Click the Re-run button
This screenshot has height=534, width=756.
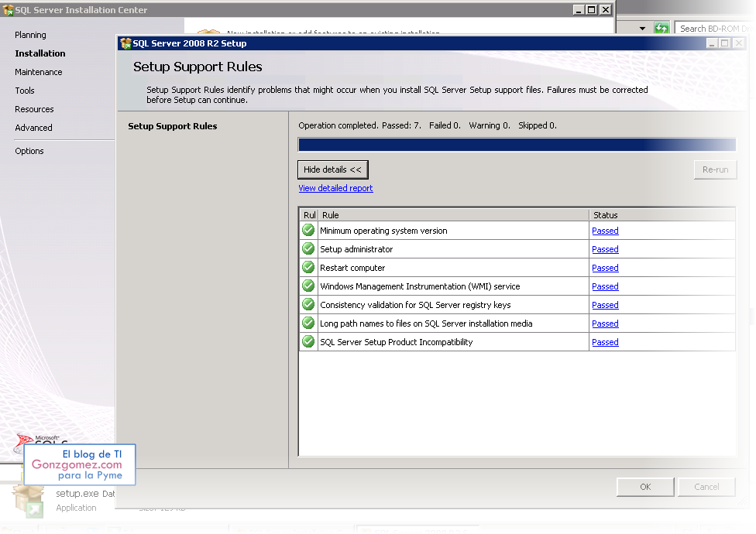click(715, 169)
